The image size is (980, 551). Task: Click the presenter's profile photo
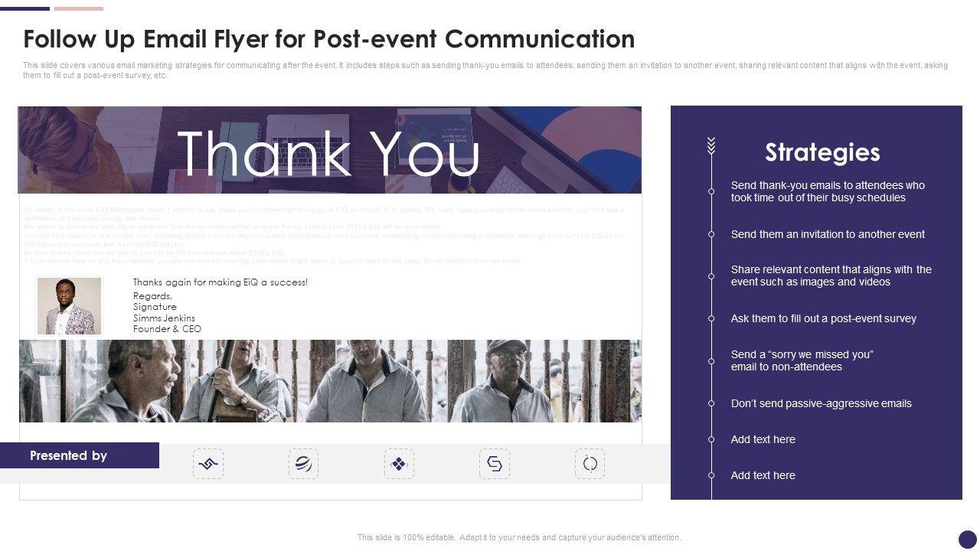coord(69,306)
